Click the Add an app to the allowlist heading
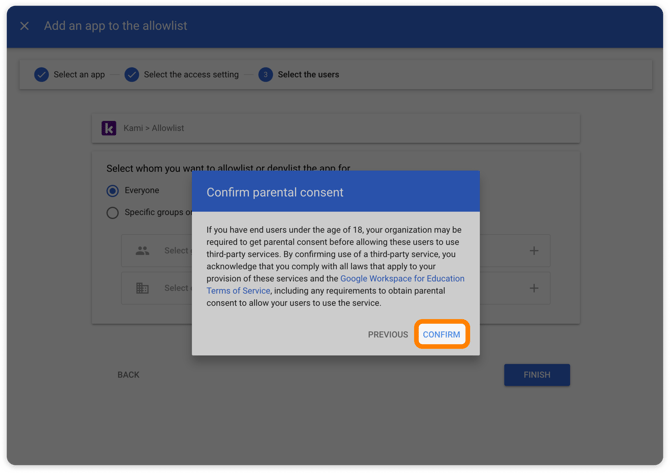Screen dimensions: 670x473 point(115,26)
